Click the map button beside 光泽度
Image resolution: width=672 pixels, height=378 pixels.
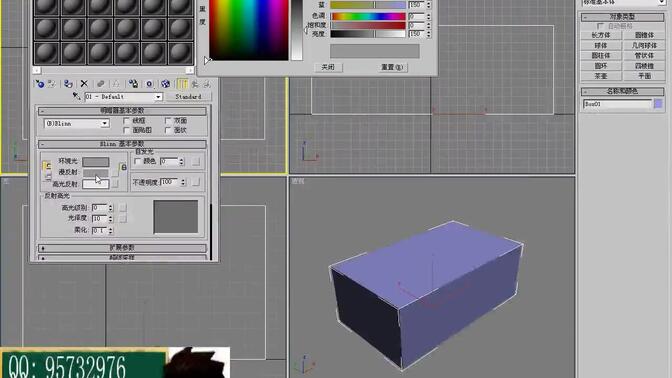123,219
